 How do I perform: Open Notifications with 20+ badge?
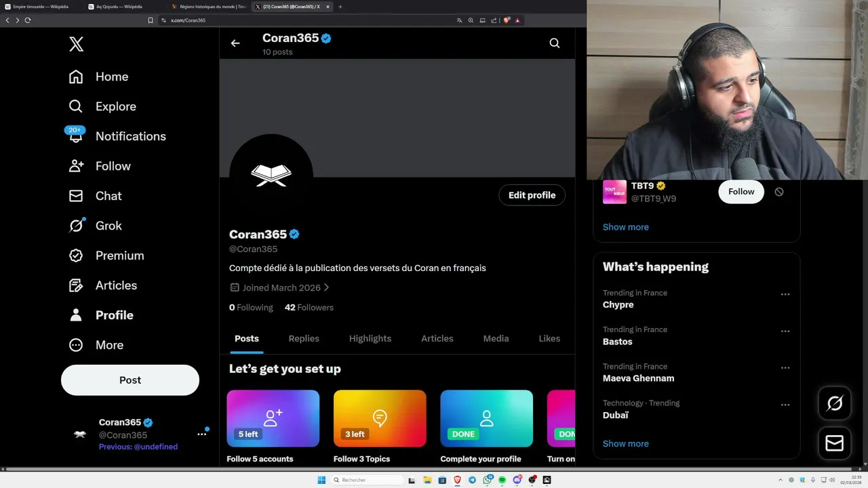click(x=117, y=136)
